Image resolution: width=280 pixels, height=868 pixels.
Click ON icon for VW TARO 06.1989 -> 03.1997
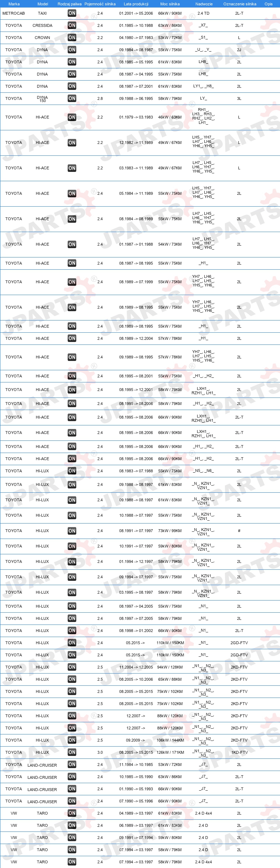pyautogui.click(x=72, y=825)
